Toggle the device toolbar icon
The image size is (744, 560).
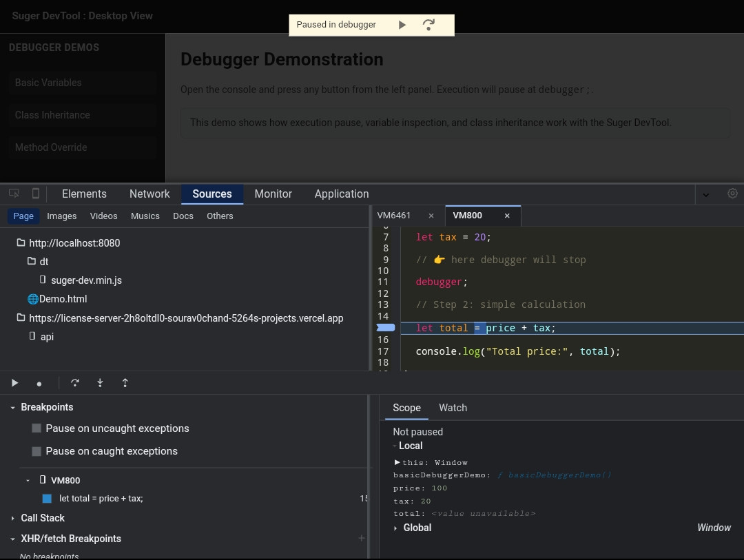coord(36,193)
